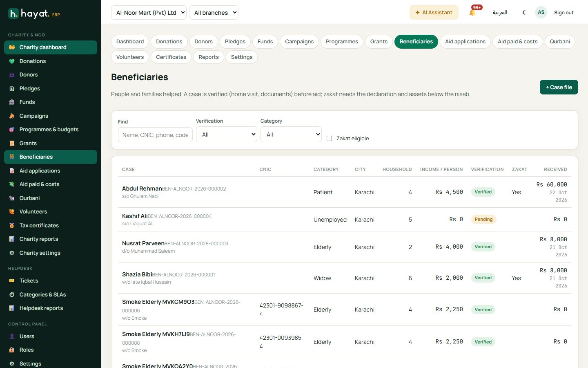Open the AI Assistant button
The height and width of the screenshot is (368, 588).
[x=434, y=13]
